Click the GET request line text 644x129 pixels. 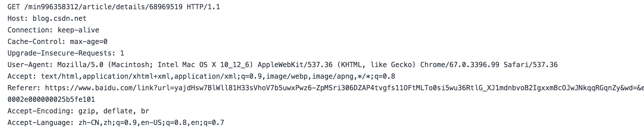[114, 7]
